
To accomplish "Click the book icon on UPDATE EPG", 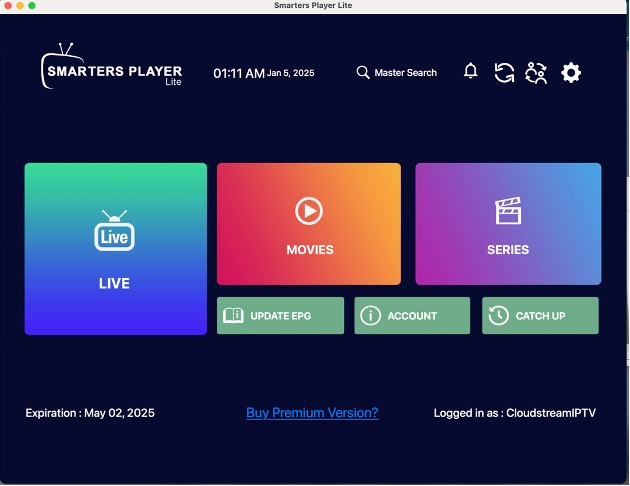I will (x=233, y=315).
